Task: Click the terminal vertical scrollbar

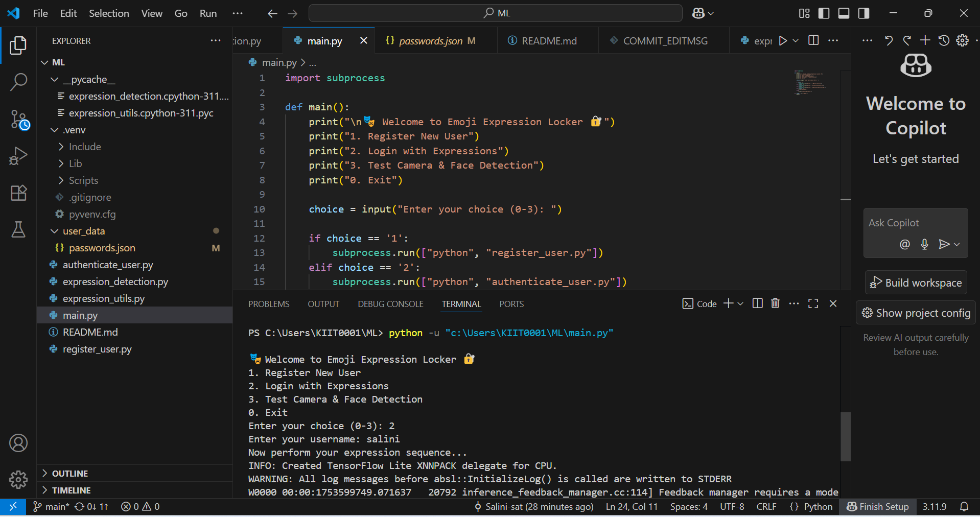Action: tap(846, 437)
